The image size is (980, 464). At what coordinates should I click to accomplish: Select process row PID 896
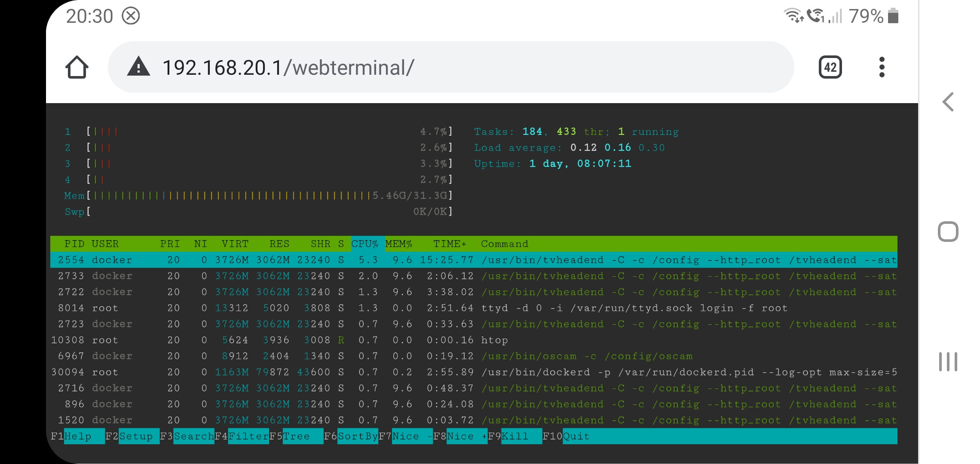474,404
